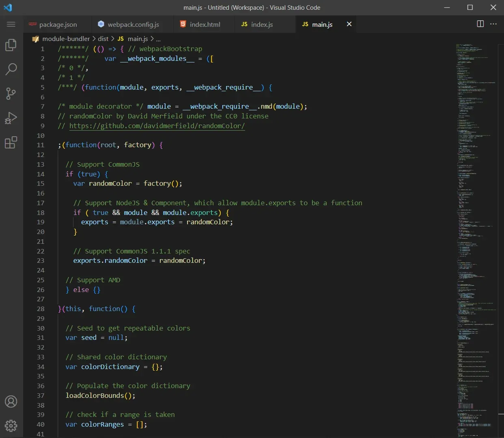Open the davidmerfield randomColor GitHub link
Image resolution: width=504 pixels, height=438 pixels.
click(157, 126)
